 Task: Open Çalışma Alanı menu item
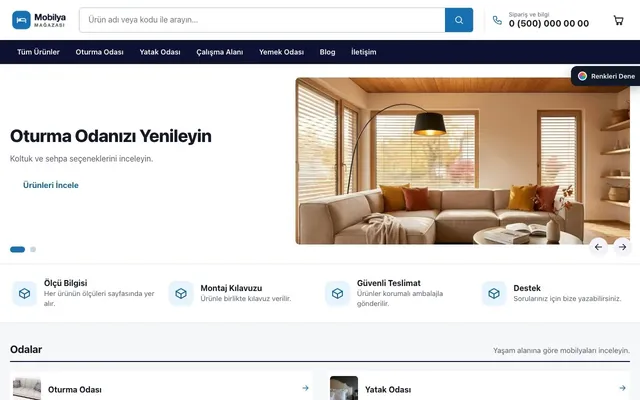[x=220, y=52]
